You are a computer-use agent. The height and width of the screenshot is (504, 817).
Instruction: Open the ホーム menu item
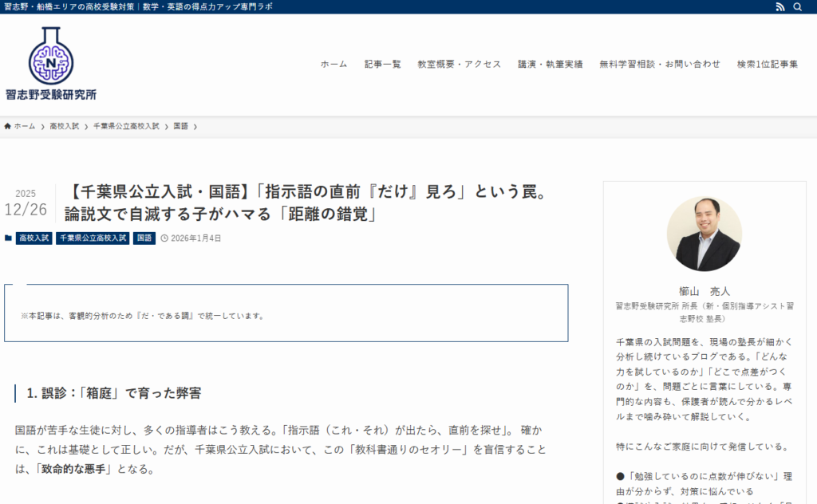[x=334, y=65]
